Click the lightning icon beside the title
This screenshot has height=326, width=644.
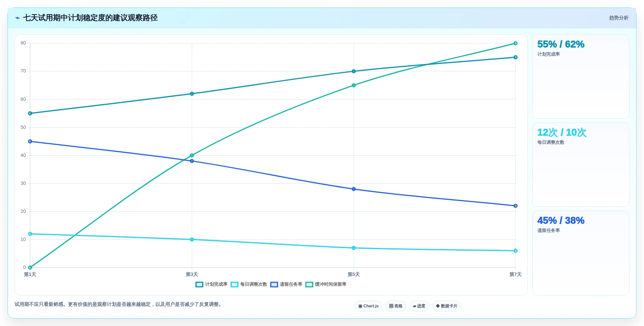point(18,18)
